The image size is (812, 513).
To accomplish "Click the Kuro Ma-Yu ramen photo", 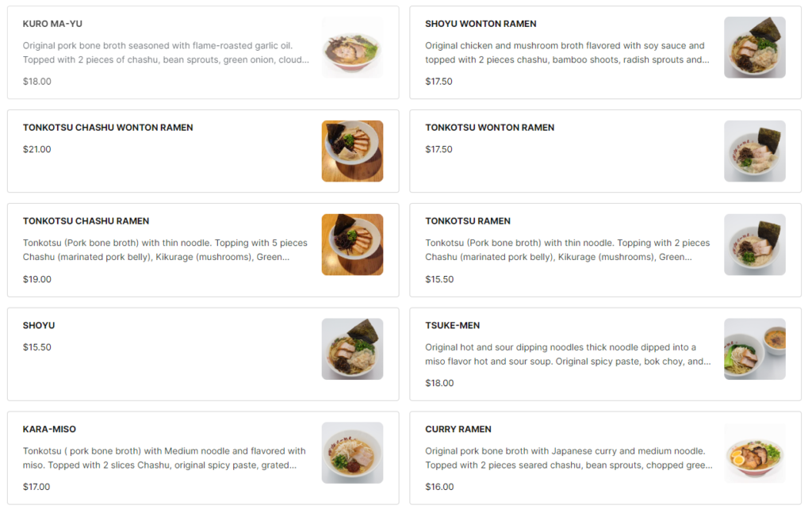I will (x=352, y=48).
